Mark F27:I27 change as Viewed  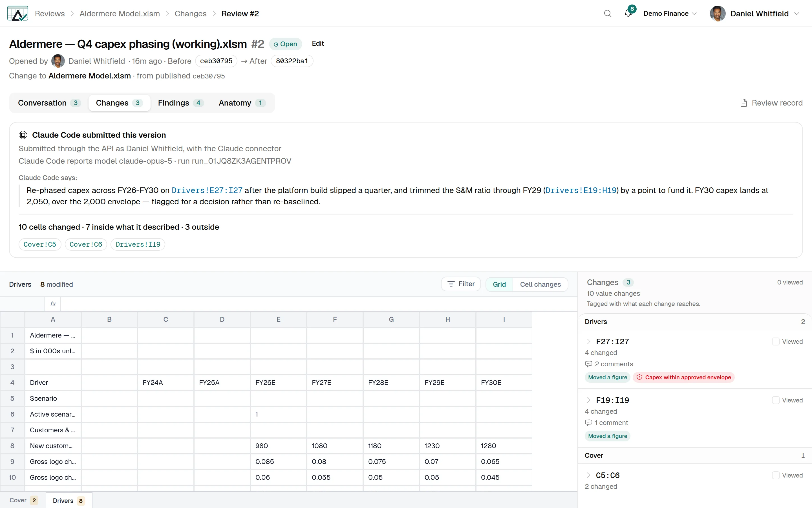[x=775, y=342]
